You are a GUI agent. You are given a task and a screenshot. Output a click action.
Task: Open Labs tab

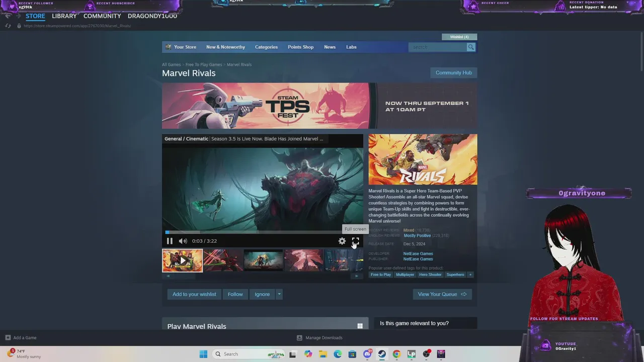pos(351,47)
